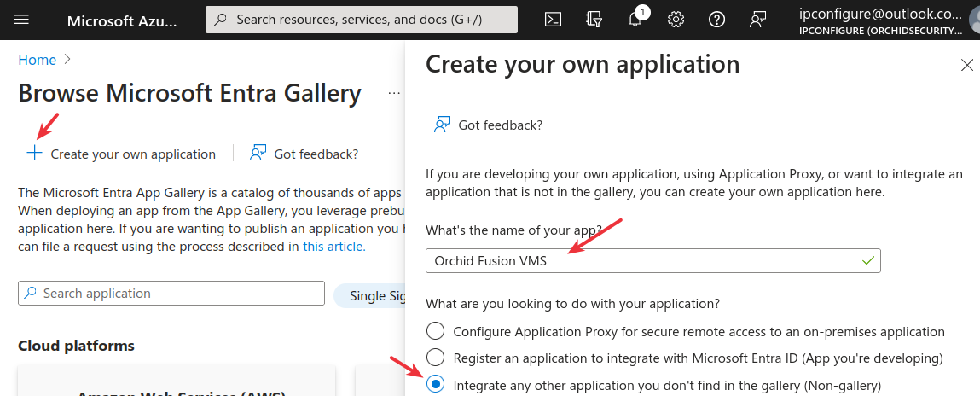Click the Browse Microsoft Entra Gallery title
This screenshot has height=396, width=980.
[x=190, y=93]
